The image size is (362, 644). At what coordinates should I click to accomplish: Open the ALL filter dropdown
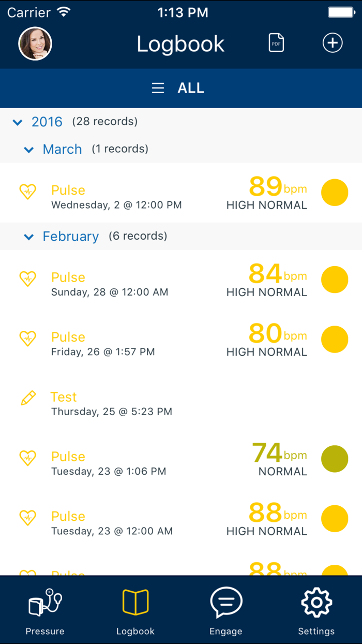191,88
